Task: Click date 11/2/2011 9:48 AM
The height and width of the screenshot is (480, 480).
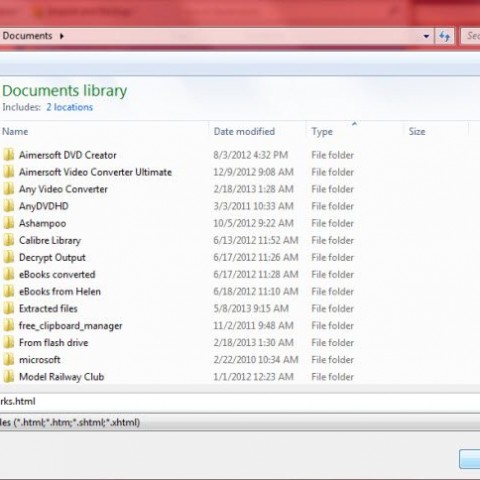Action: pyautogui.click(x=253, y=325)
